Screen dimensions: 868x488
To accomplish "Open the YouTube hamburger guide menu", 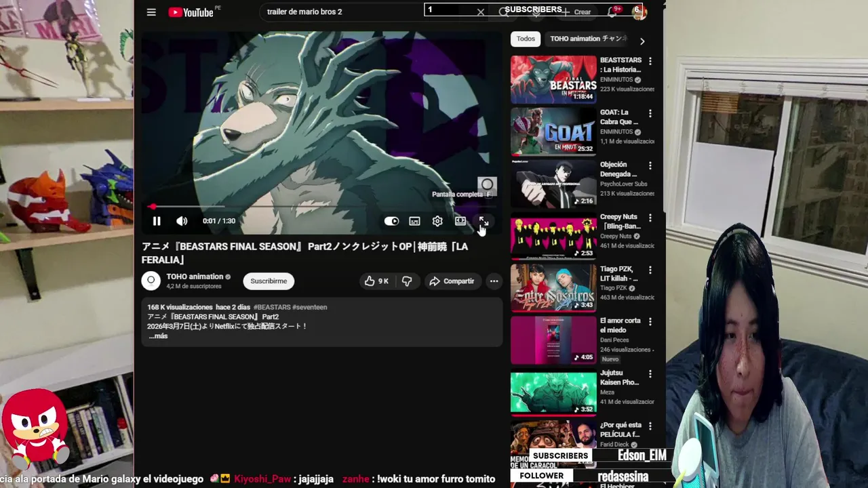I will coord(151,12).
